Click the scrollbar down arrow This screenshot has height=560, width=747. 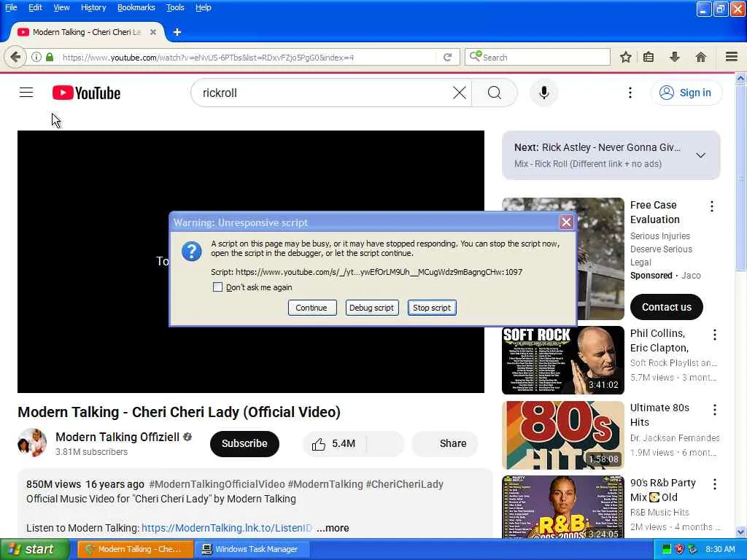coord(740,532)
